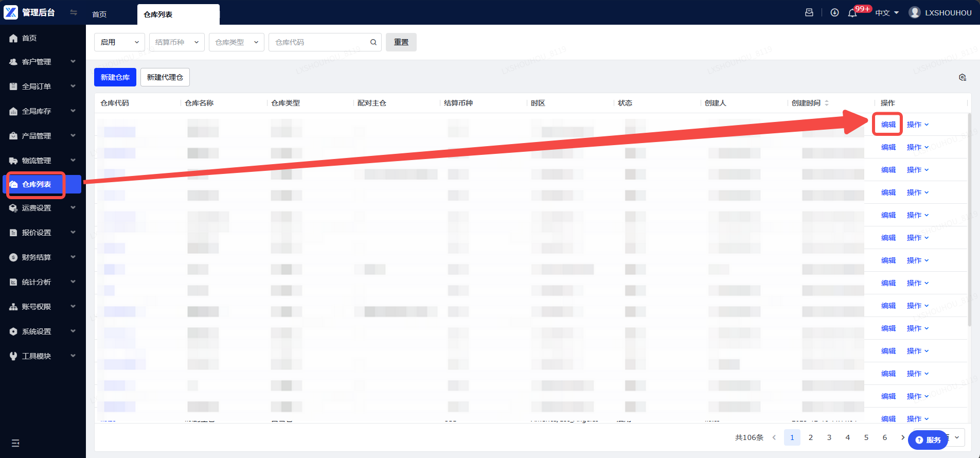The width and height of the screenshot is (980, 458).
Task: Click the 新建代理仓 button
Action: (x=165, y=77)
